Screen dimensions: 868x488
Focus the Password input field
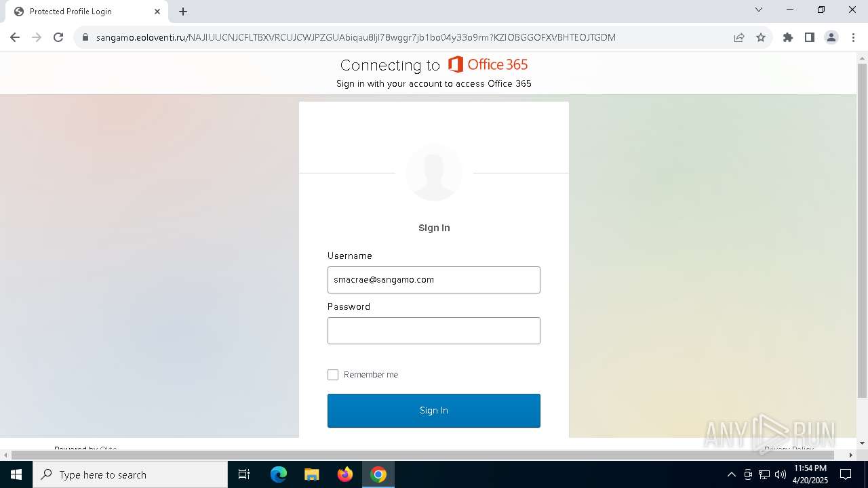434,331
